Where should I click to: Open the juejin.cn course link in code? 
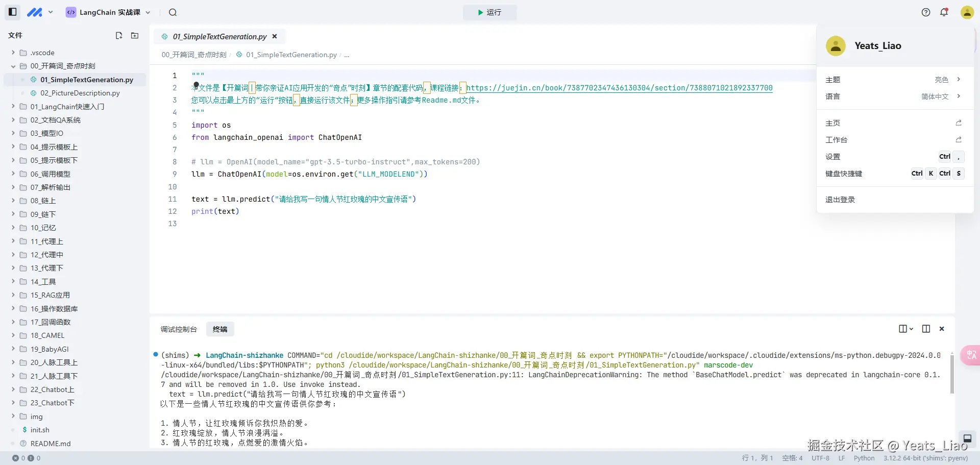click(619, 88)
